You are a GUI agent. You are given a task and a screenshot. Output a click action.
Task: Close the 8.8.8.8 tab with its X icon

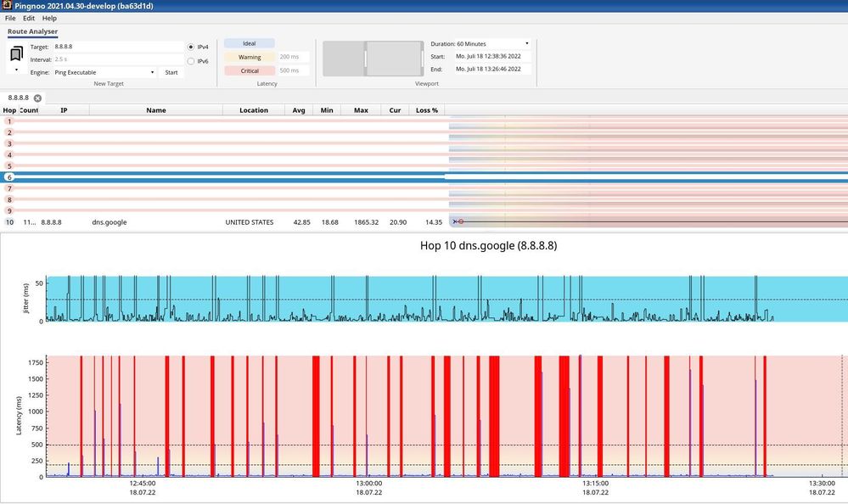37,98
